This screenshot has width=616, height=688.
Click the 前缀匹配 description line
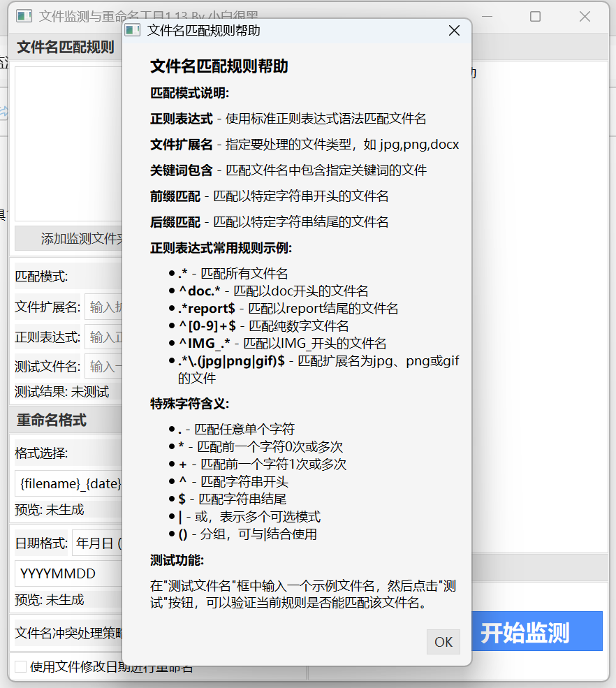[x=270, y=196]
